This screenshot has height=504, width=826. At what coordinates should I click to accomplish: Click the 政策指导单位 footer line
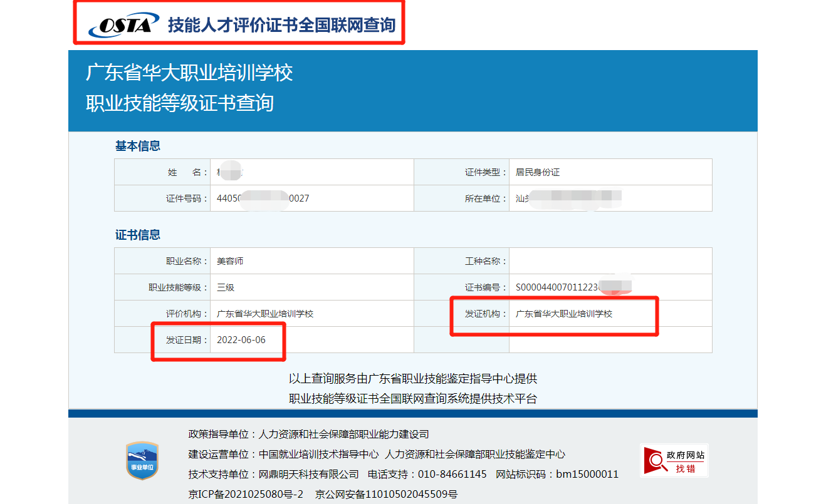click(308, 434)
